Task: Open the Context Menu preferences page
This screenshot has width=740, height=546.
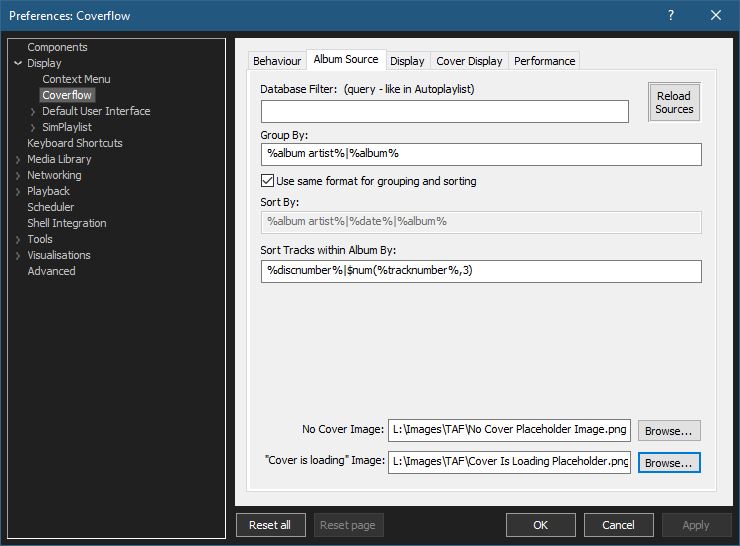Action: click(x=76, y=79)
